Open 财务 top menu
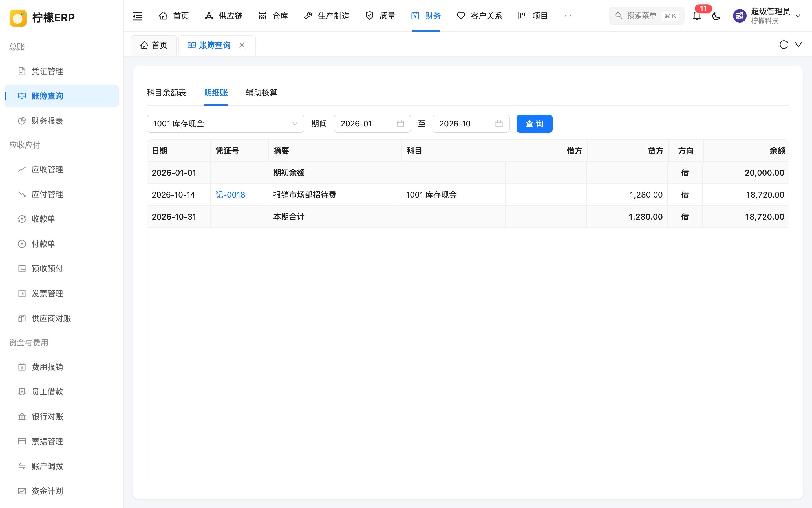The height and width of the screenshot is (508, 812). [x=426, y=16]
